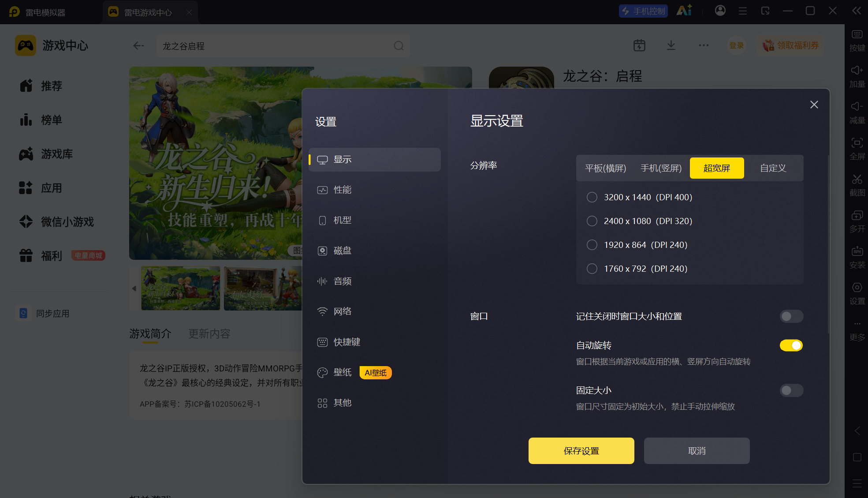Toggle 记住关闭时窗口大小和位置 switch
The image size is (868, 498).
point(791,316)
